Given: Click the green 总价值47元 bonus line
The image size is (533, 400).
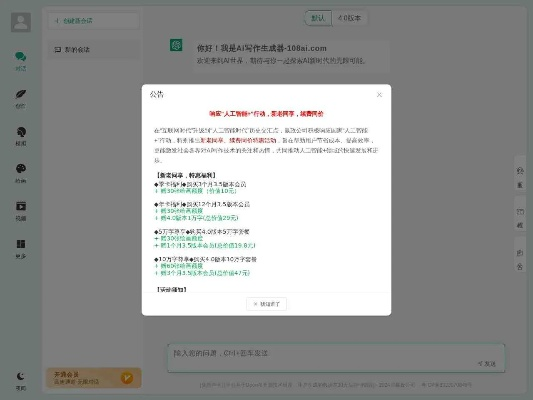Looking at the screenshot, I should pos(202,273).
